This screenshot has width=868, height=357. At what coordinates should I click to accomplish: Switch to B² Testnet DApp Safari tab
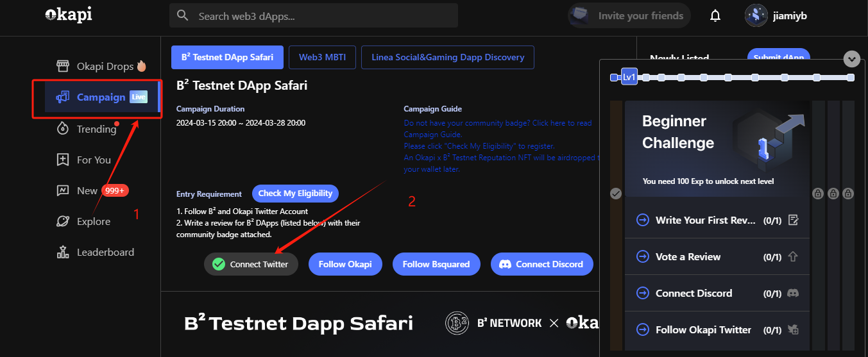(227, 57)
